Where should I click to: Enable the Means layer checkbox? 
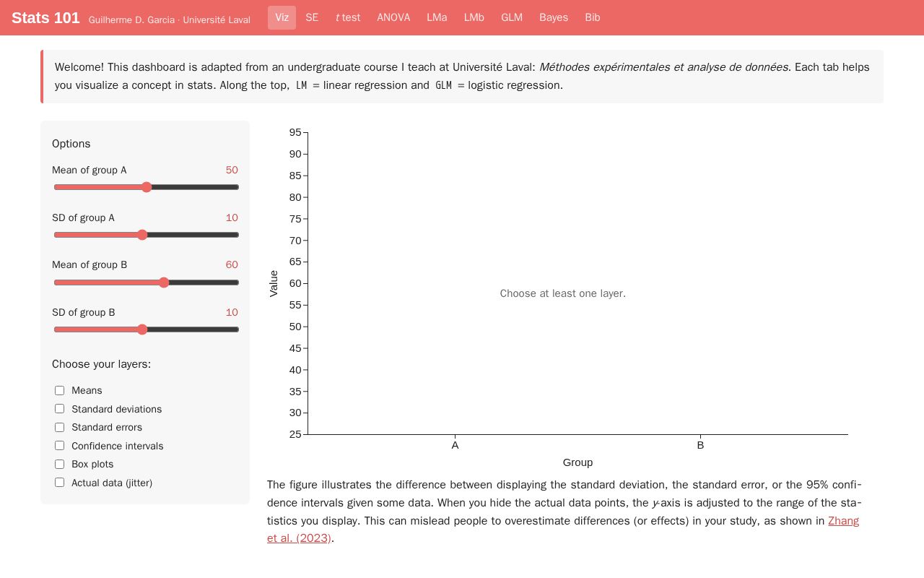click(59, 390)
